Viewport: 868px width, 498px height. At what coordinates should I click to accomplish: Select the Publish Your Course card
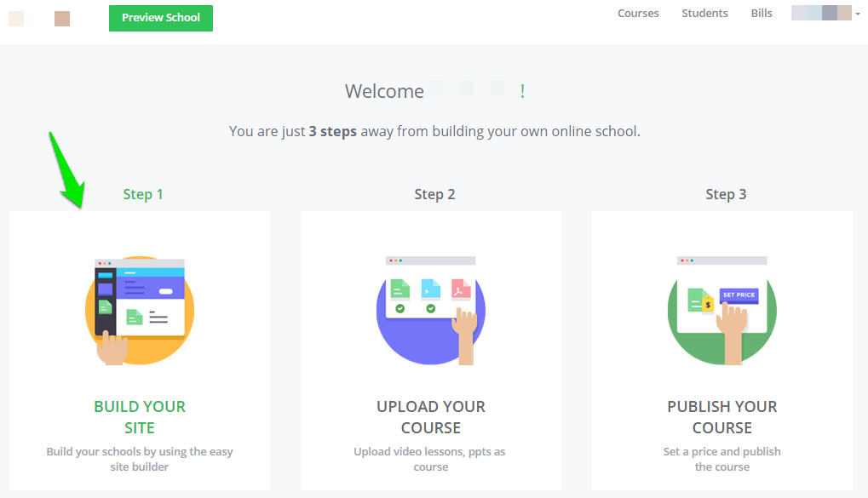tap(721, 351)
